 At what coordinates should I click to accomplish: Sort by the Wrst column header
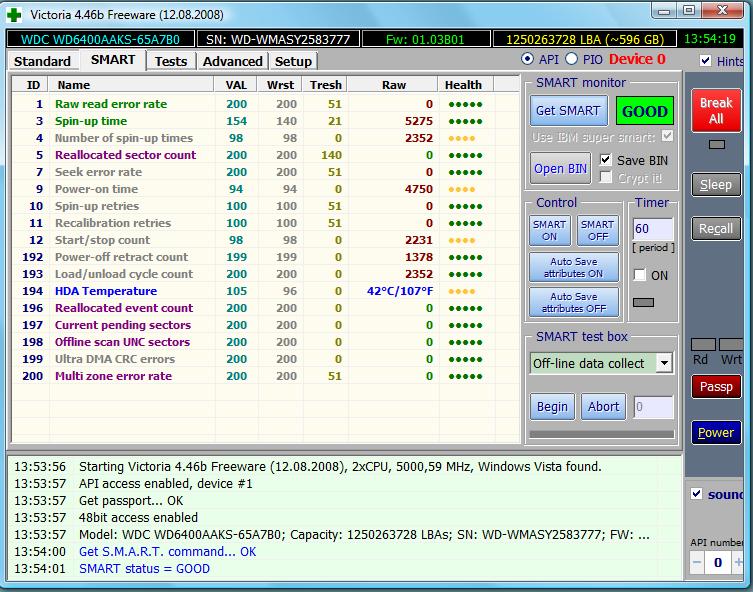(x=280, y=85)
